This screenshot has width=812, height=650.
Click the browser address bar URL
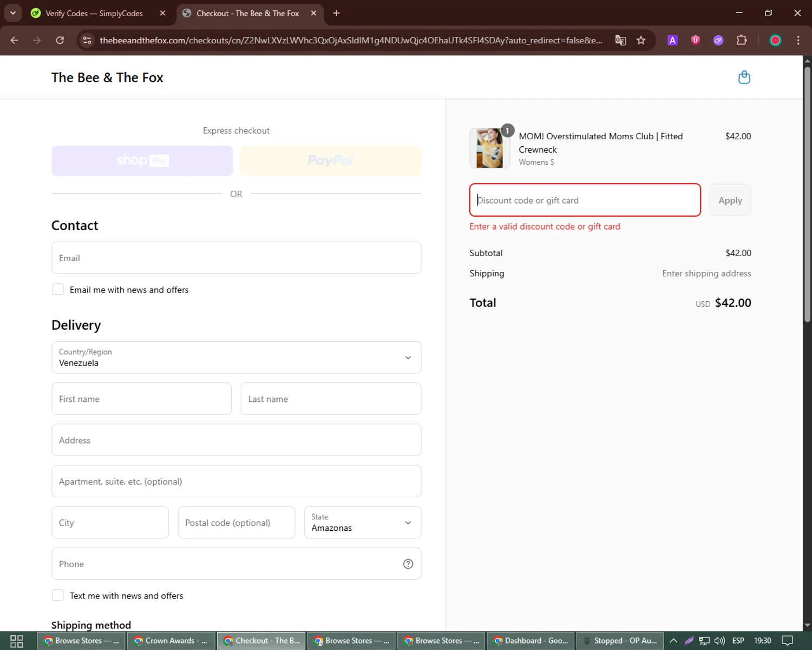click(x=351, y=40)
